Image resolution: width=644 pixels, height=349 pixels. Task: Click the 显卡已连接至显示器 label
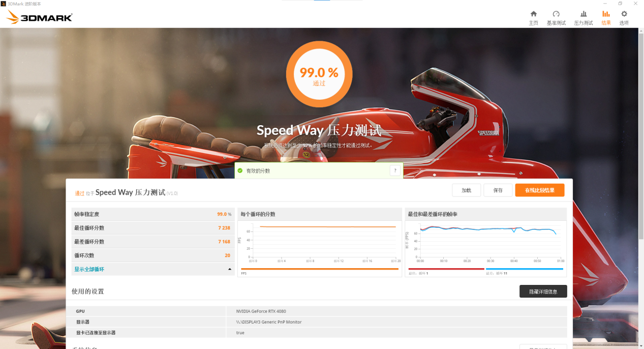(x=96, y=333)
